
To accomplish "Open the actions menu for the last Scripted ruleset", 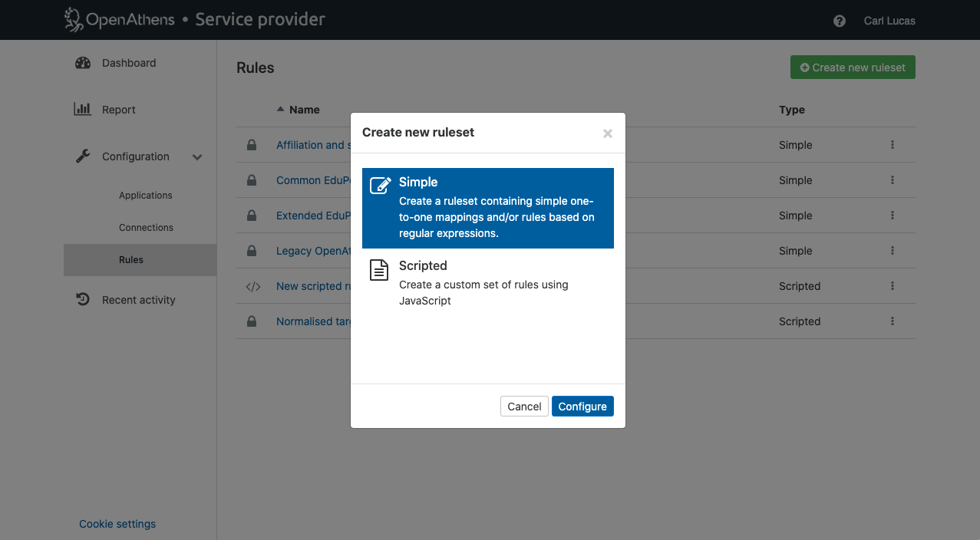I will (892, 321).
